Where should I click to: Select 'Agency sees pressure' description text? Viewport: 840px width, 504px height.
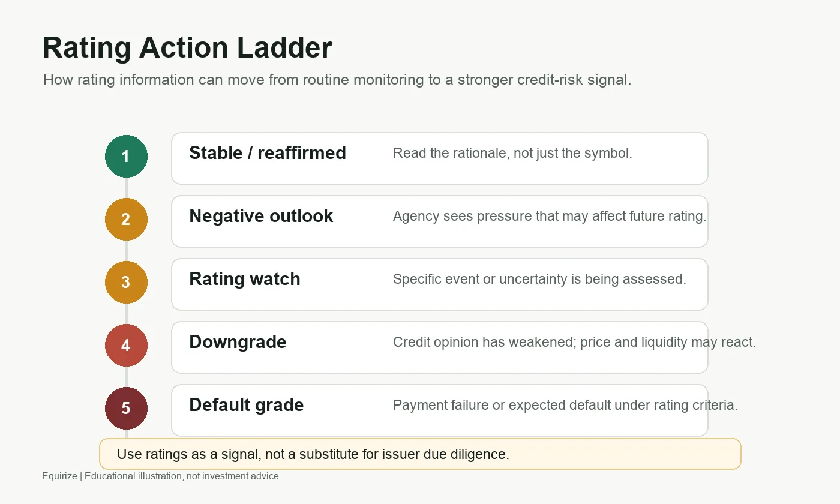point(550,216)
